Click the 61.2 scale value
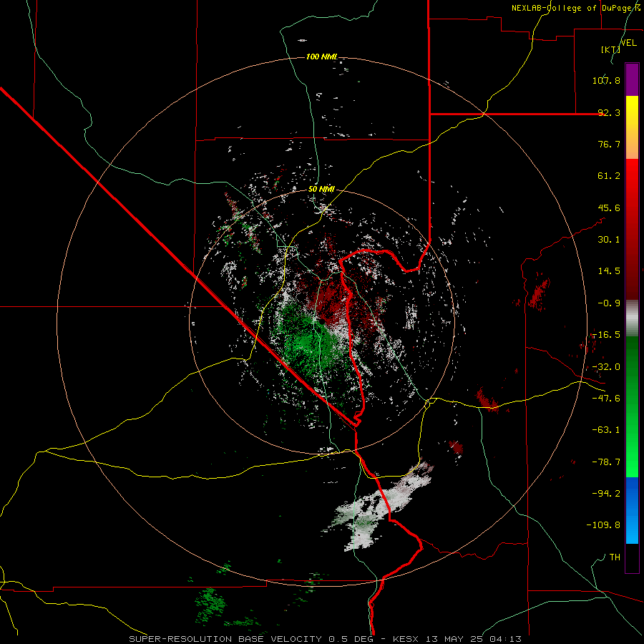The image size is (644, 644). click(609, 176)
